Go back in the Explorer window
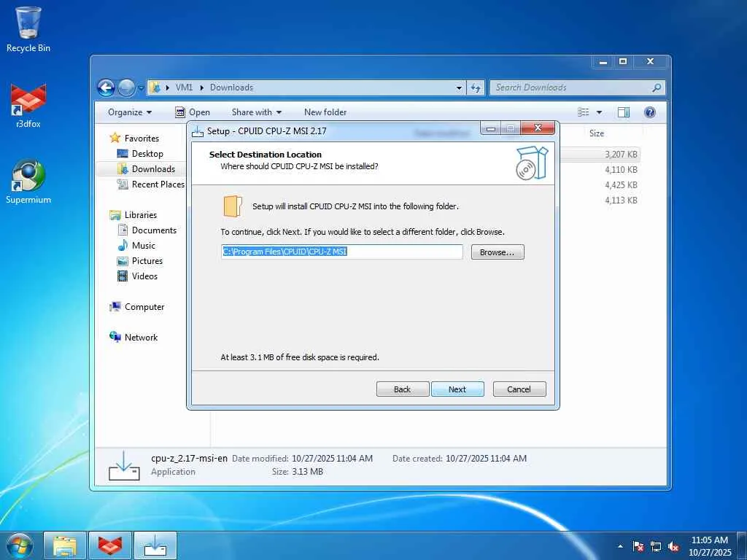The width and height of the screenshot is (747, 560). [107, 87]
